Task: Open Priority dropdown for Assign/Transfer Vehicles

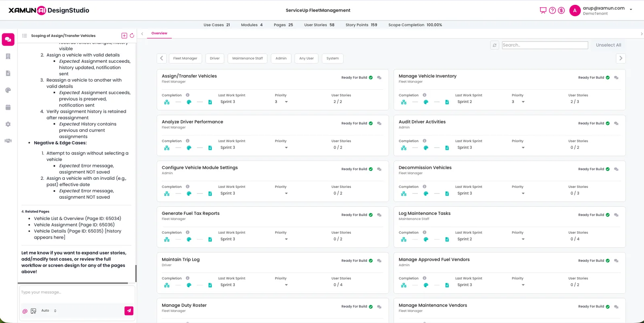Action: (x=286, y=102)
